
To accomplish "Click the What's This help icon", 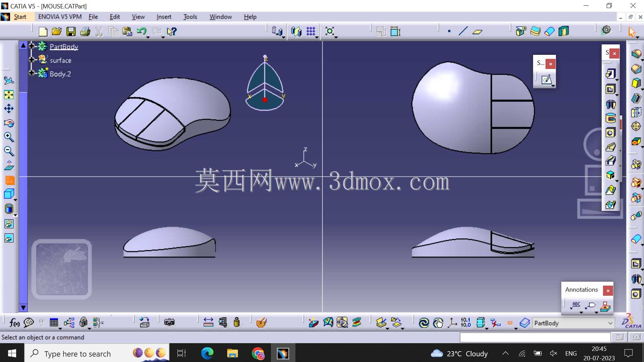I will pyautogui.click(x=172, y=32).
